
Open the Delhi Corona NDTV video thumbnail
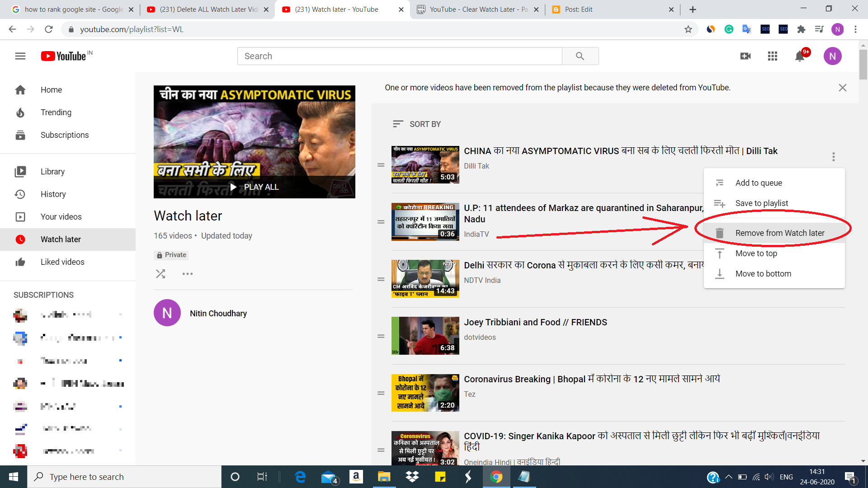point(425,279)
